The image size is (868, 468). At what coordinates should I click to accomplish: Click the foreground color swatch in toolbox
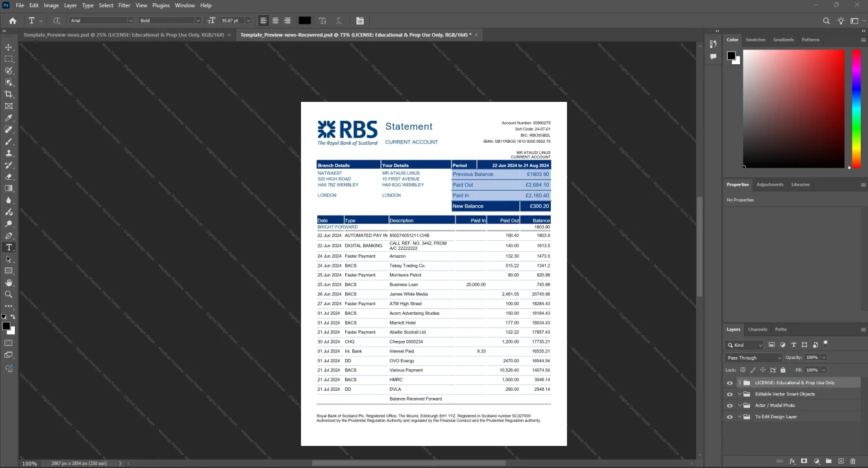coord(6,325)
